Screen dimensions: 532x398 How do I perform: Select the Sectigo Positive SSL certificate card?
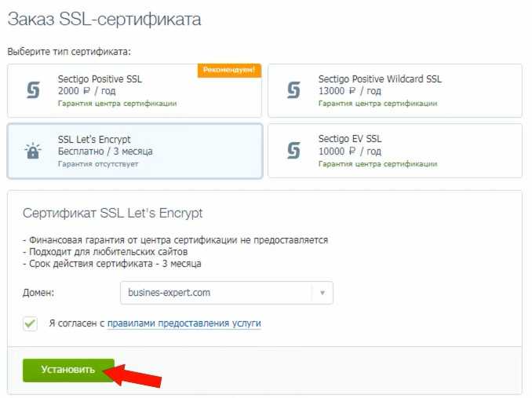pos(135,90)
